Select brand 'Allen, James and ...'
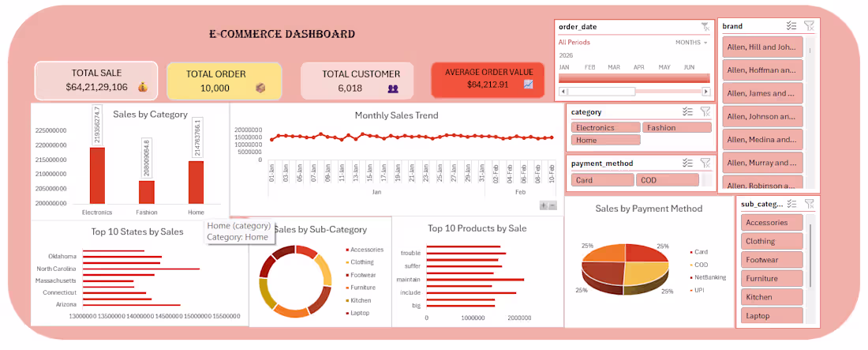Viewport: 868px width, 350px height. (x=763, y=93)
